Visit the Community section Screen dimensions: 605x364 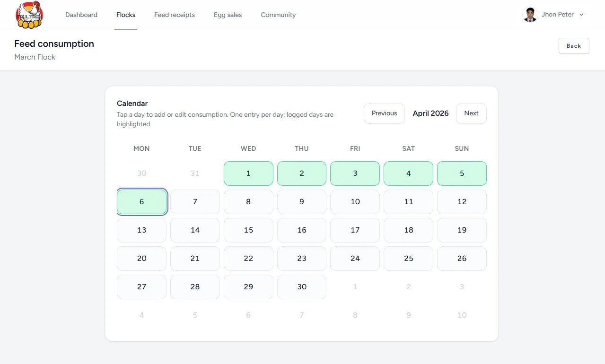pyautogui.click(x=278, y=15)
